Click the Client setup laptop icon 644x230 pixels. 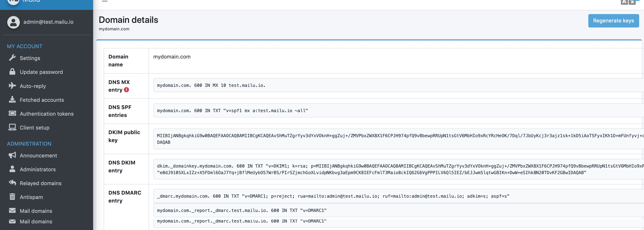(x=12, y=127)
